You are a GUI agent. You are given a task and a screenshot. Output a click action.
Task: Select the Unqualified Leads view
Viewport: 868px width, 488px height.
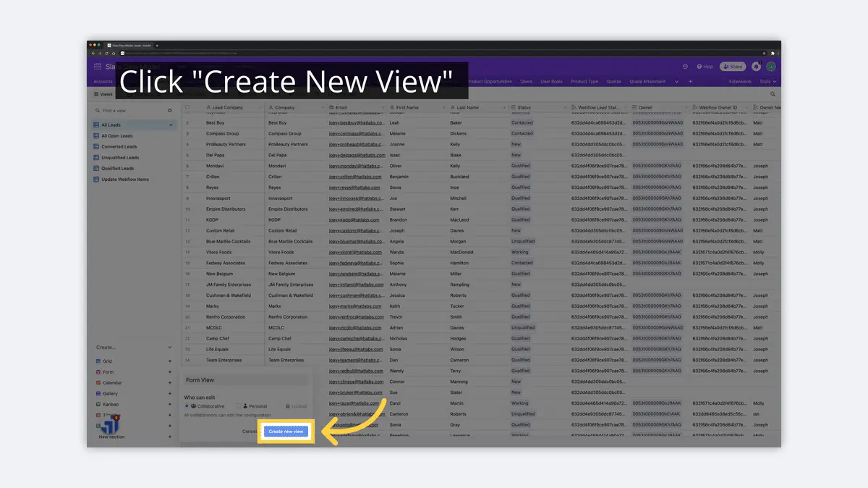134,157
